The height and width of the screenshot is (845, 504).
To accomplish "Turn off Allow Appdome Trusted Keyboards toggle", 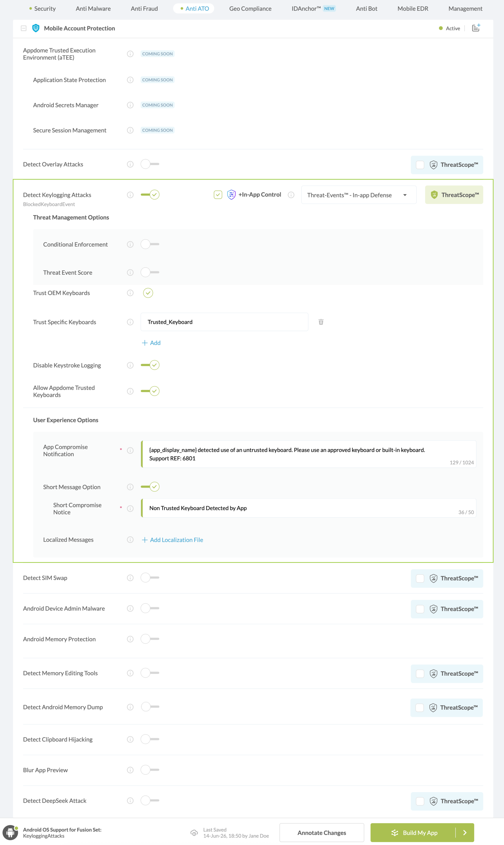I will click(150, 391).
